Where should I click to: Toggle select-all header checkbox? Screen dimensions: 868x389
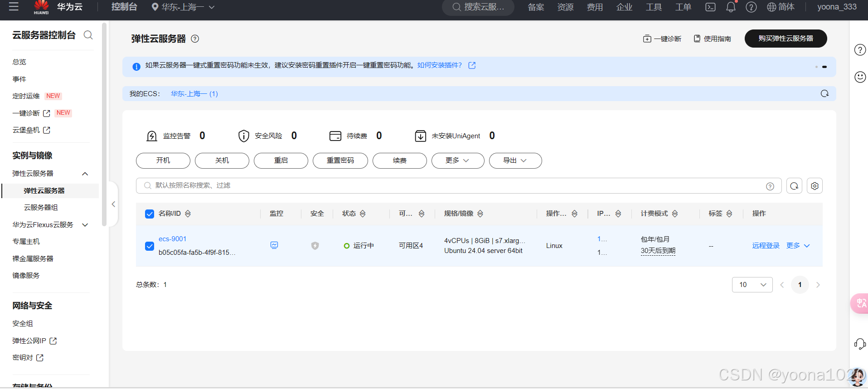150,214
